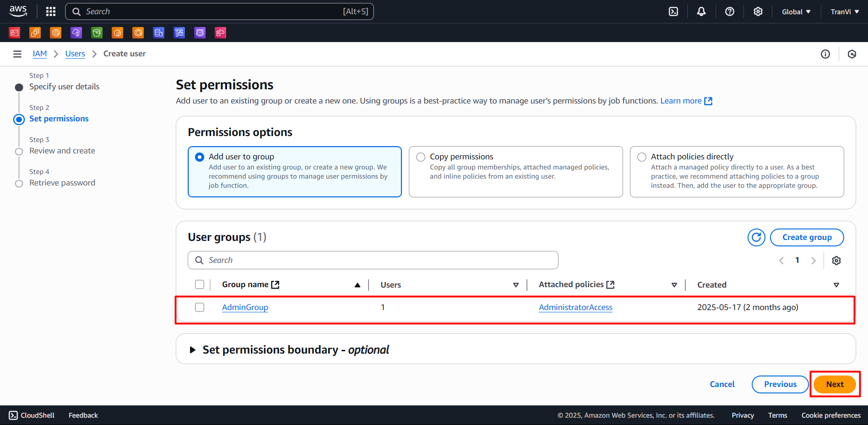Image resolution: width=868 pixels, height=425 pixels.
Task: Open the TranVi account dropdown
Action: click(844, 11)
